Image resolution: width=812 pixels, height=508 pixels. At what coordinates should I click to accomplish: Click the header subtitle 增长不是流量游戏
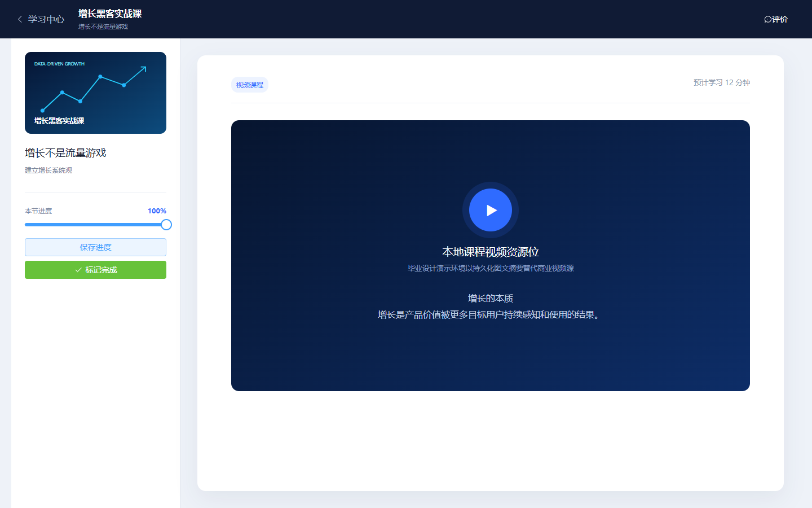click(103, 27)
